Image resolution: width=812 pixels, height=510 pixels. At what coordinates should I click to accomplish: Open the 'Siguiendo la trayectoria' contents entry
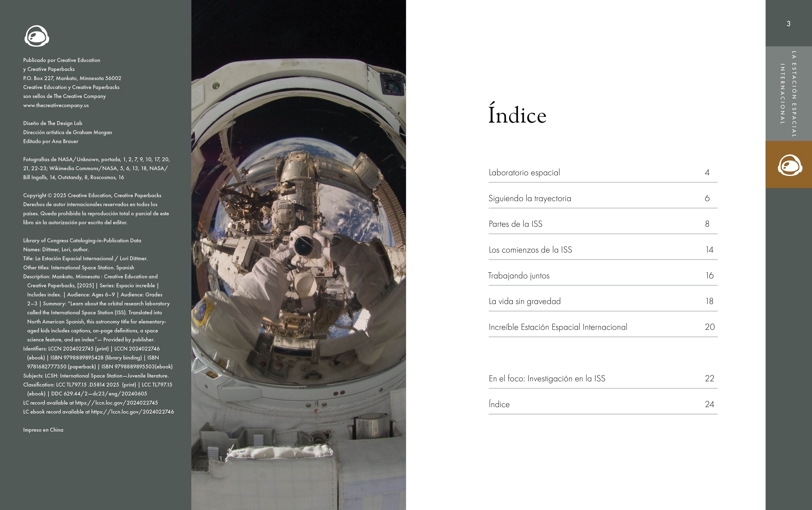point(603,198)
